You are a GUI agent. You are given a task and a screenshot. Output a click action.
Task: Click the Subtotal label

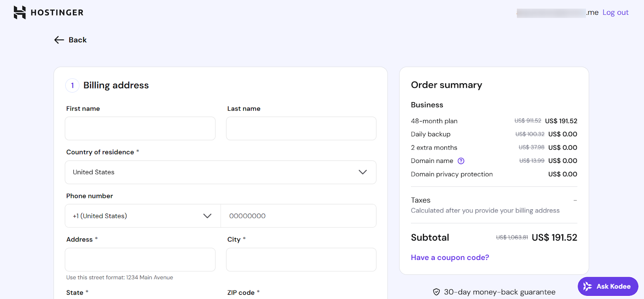click(x=430, y=238)
